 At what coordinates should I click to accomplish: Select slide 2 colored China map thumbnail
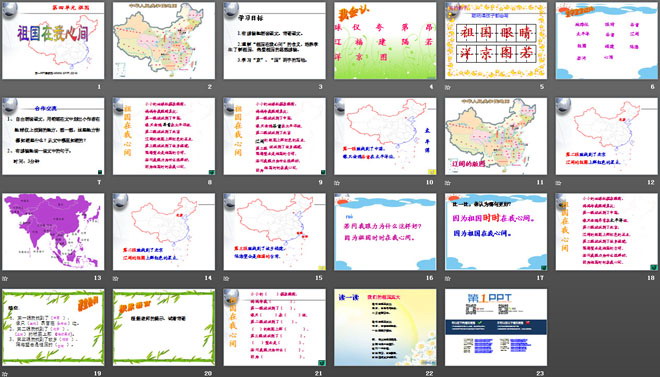point(164,40)
